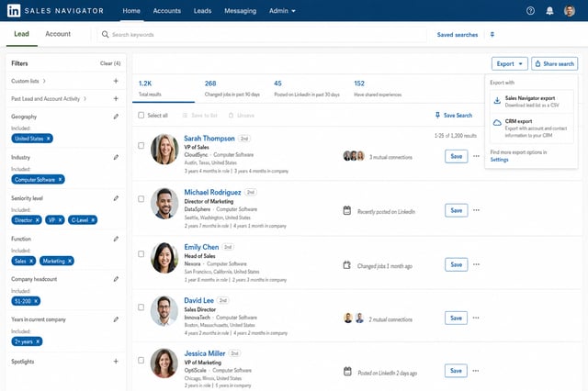This screenshot has width=588, height=391.
Task: Remove Computer Software industry chip
Action: pos(60,179)
